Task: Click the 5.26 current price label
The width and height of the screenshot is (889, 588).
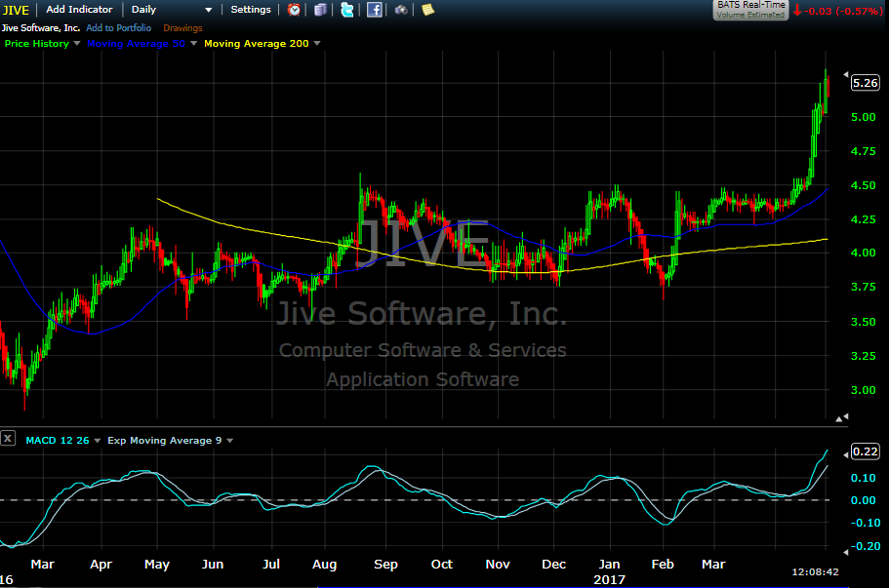Action: click(x=866, y=83)
